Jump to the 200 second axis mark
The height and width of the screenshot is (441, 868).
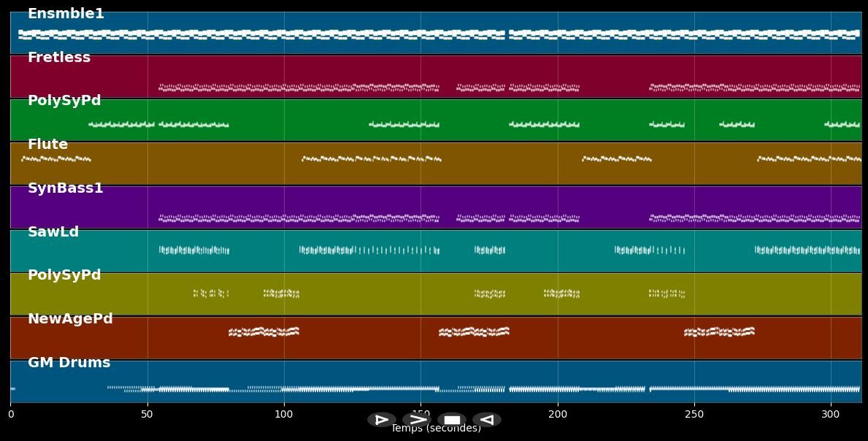click(x=558, y=414)
